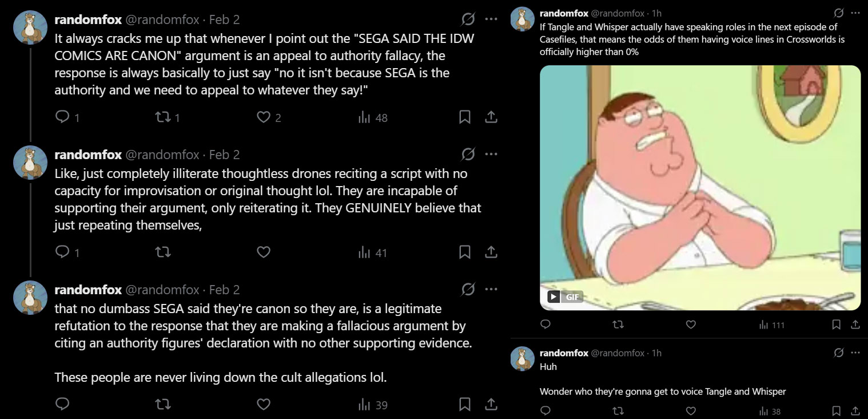The width and height of the screenshot is (868, 419).
Task: Open Grok icon on "cult allegations" tweet
Action: coord(468,289)
